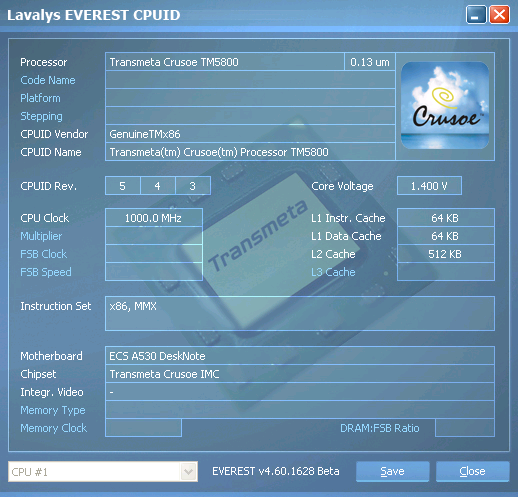The height and width of the screenshot is (497, 518).
Task: Click the Integr. Video value dash field
Action: point(300,392)
